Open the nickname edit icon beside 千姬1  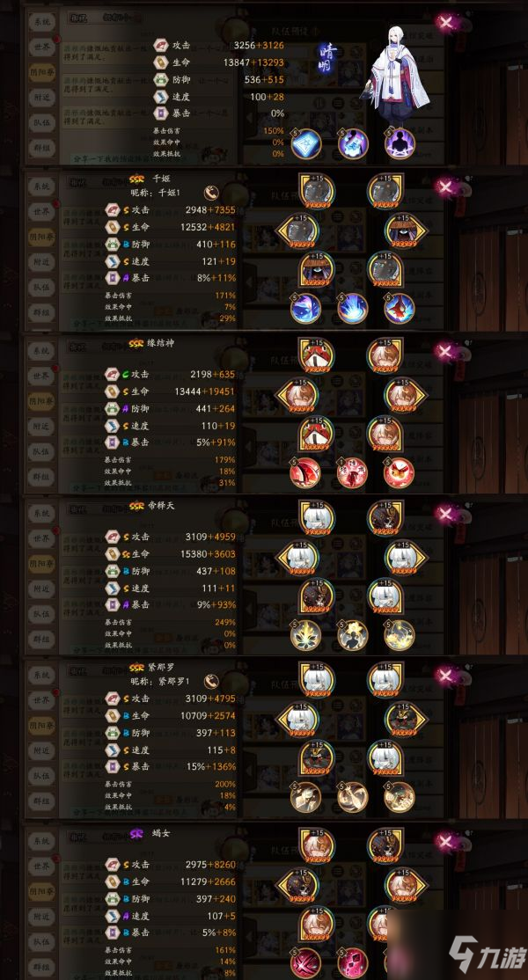point(211,194)
